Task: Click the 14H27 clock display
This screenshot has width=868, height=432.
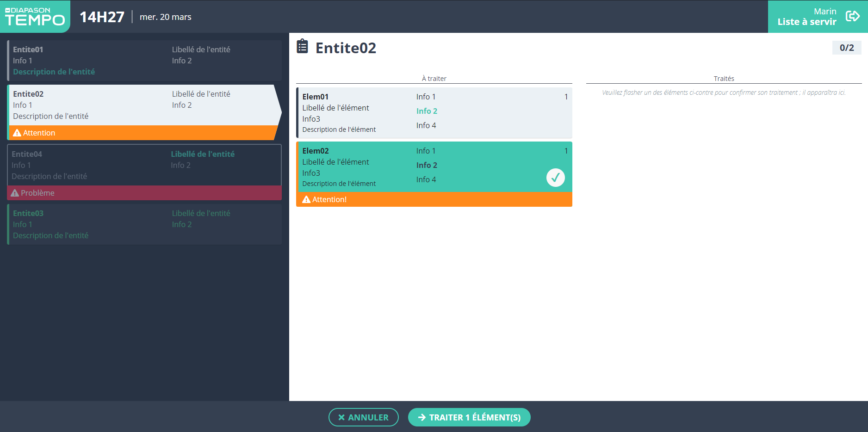Action: pyautogui.click(x=102, y=17)
